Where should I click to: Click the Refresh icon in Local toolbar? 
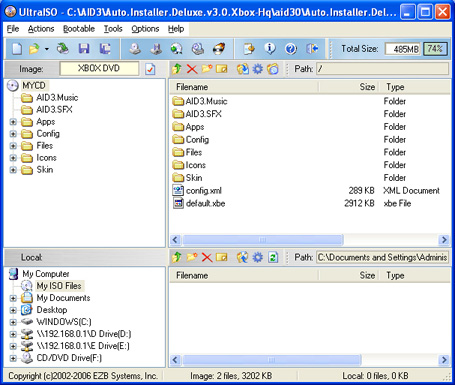click(273, 257)
